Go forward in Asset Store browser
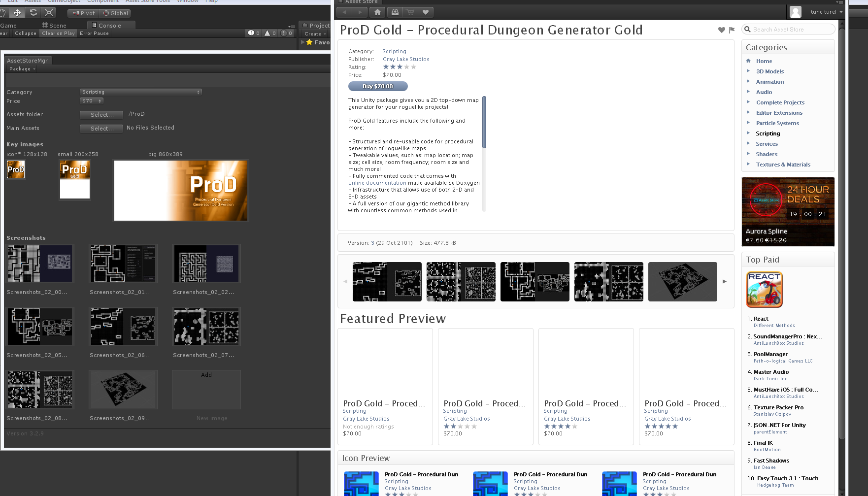 [x=360, y=12]
